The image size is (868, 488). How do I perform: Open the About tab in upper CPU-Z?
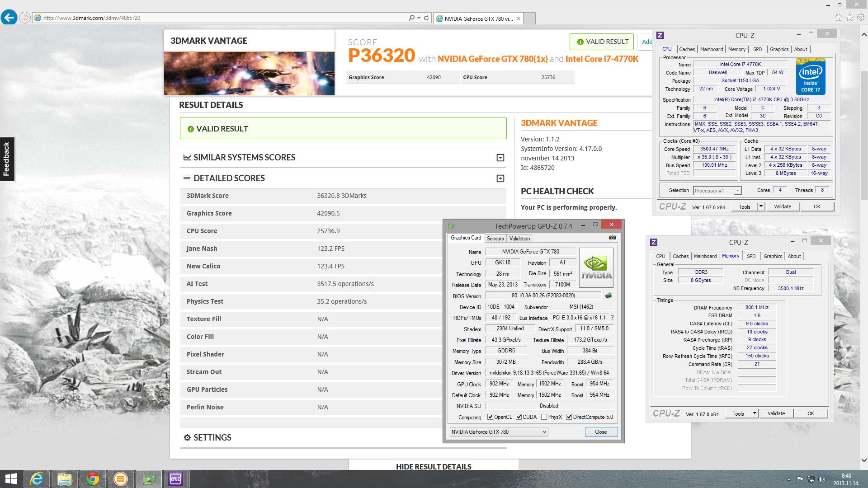coord(801,49)
